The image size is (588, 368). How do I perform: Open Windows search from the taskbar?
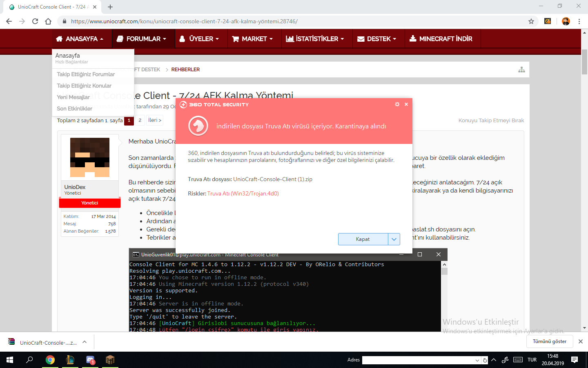click(29, 360)
